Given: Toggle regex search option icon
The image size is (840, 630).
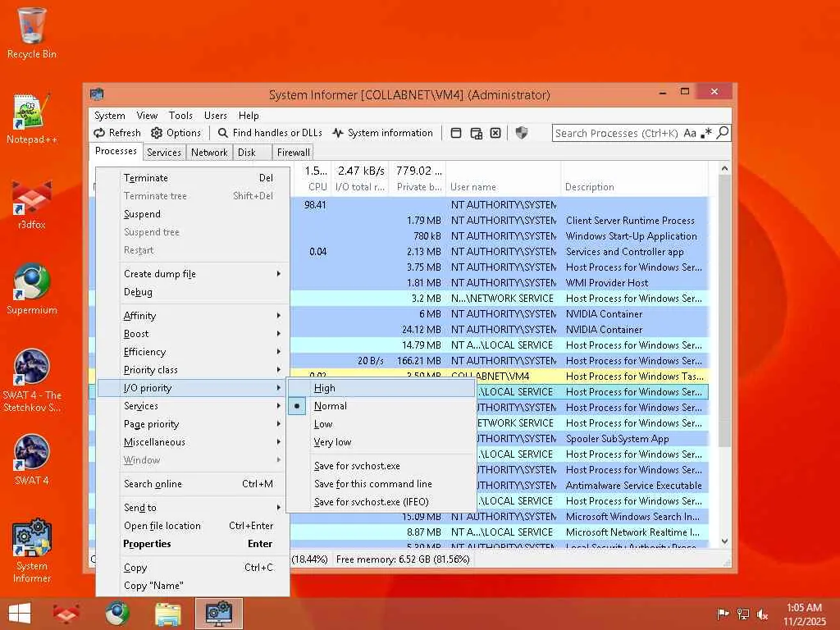Looking at the screenshot, I should 706,133.
